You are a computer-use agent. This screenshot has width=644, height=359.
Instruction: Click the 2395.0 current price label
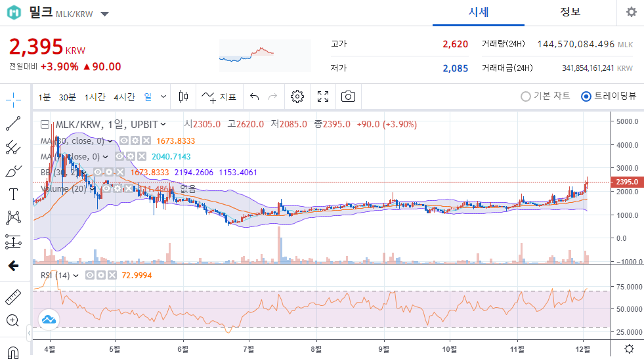tap(627, 182)
